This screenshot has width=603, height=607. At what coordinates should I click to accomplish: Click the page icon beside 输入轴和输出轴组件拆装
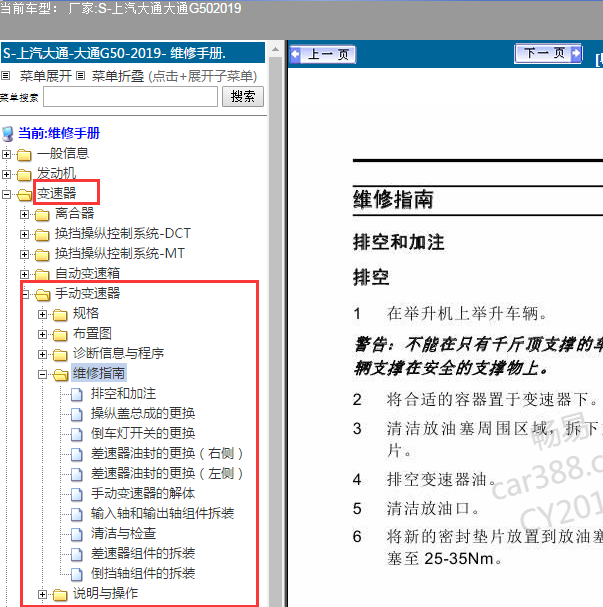click(77, 514)
